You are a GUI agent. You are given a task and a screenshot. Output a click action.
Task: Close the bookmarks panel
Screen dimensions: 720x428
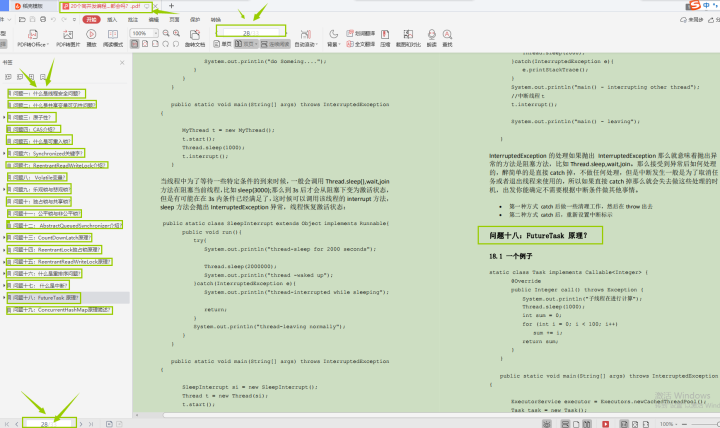pos(122,62)
